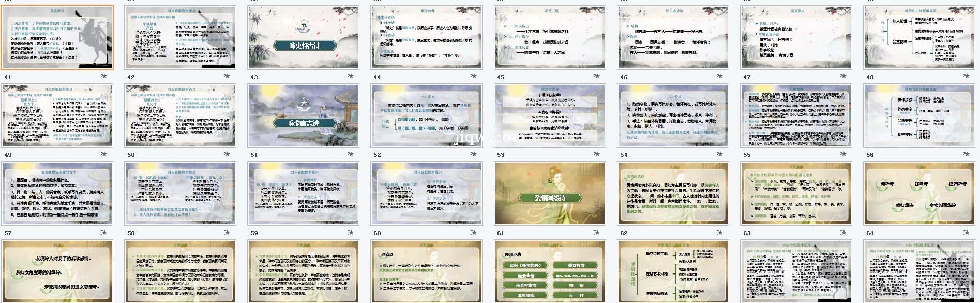
Task: Click the animation star beneath slide 46
Action: pos(719,76)
